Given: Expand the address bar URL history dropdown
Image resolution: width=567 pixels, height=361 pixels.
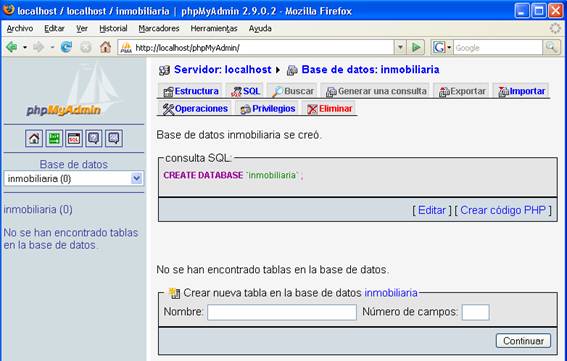Looking at the screenshot, I should [400, 47].
